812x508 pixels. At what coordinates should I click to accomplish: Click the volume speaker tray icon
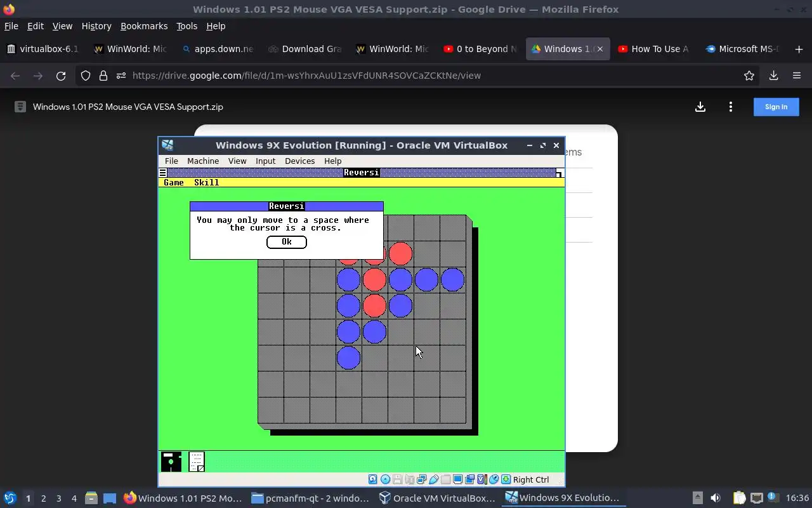(716, 498)
